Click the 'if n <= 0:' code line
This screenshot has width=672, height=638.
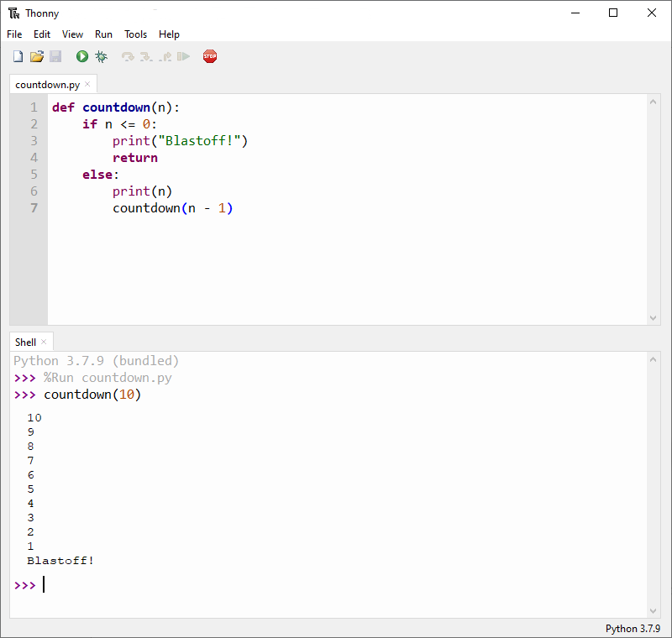coord(119,124)
